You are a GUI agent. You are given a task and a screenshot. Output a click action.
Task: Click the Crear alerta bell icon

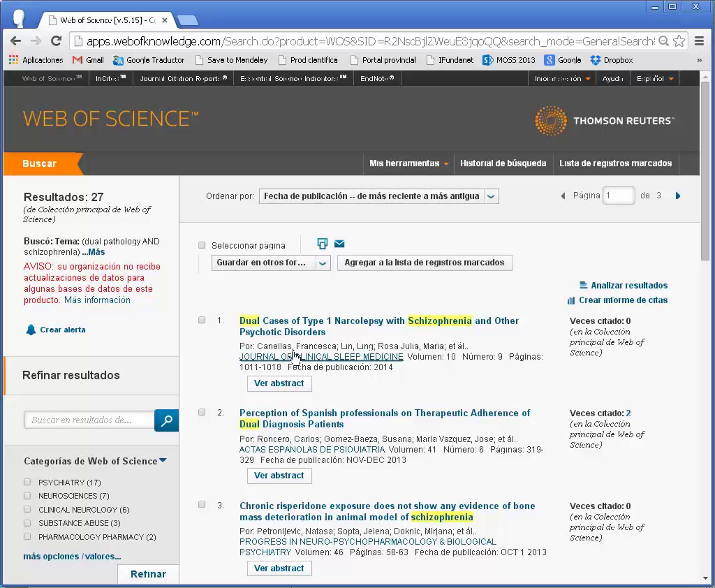31,330
